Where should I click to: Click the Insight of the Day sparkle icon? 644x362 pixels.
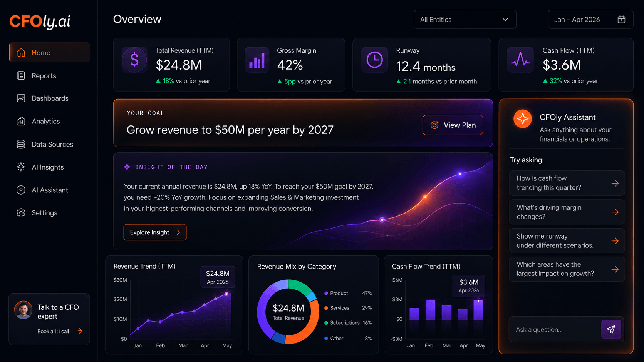pos(127,167)
